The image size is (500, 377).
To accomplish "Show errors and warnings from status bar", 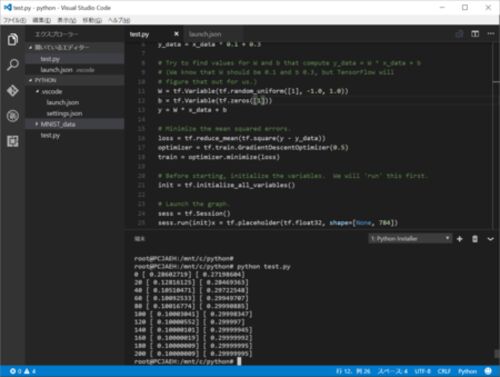I will tap(23, 371).
